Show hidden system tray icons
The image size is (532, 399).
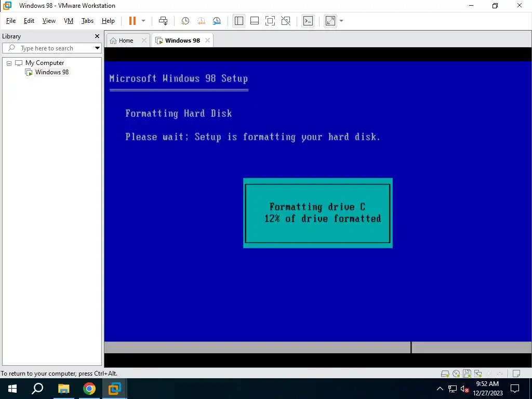click(x=440, y=389)
